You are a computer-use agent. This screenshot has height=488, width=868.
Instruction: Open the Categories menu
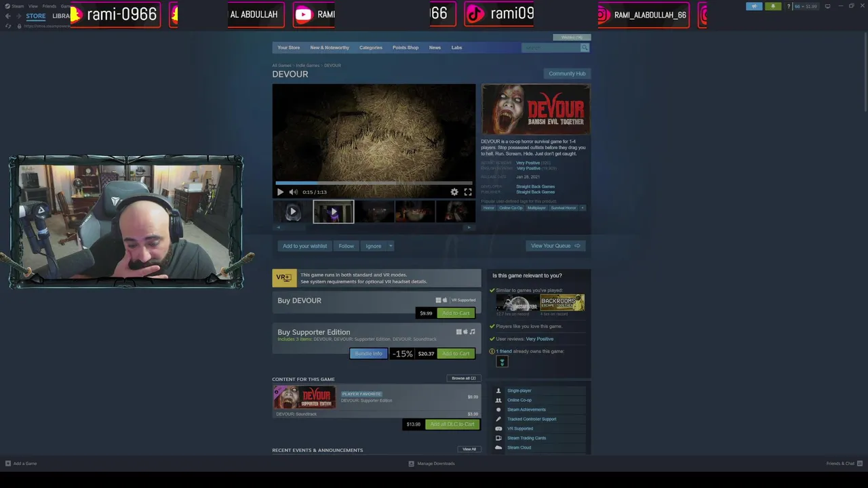(x=370, y=47)
